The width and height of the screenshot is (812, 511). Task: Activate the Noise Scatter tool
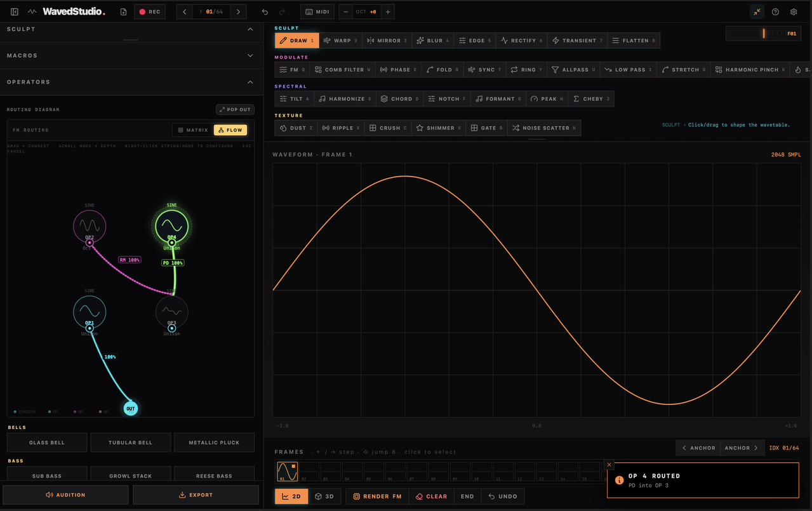(x=544, y=128)
